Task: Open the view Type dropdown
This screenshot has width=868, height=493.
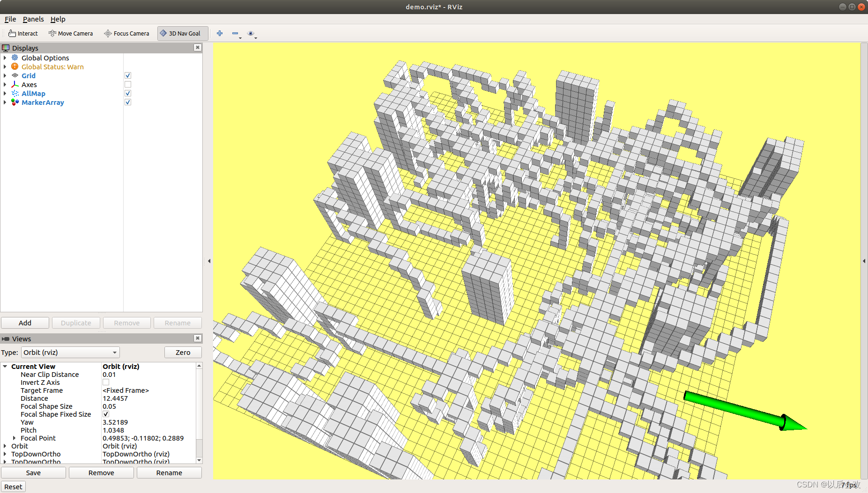Action: point(70,353)
